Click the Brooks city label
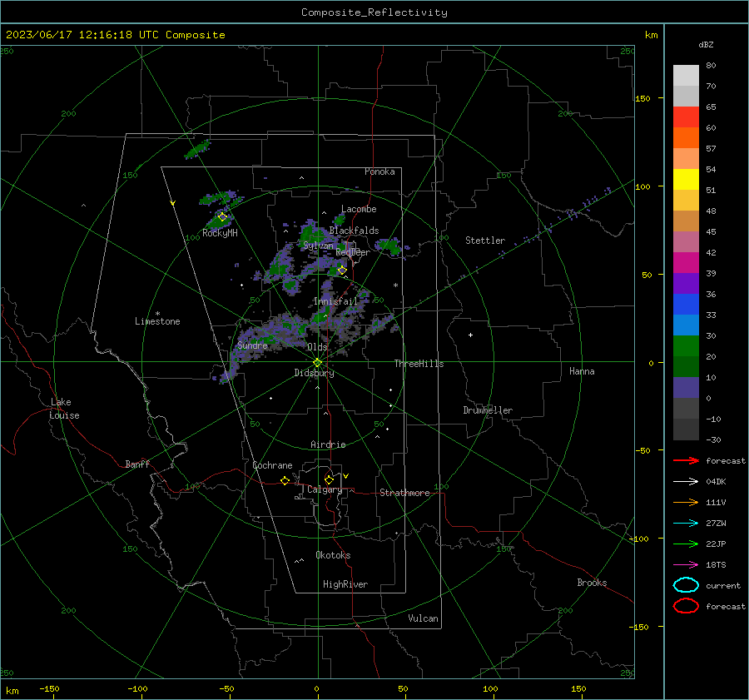Screen dimensions: 749x700 592,583
